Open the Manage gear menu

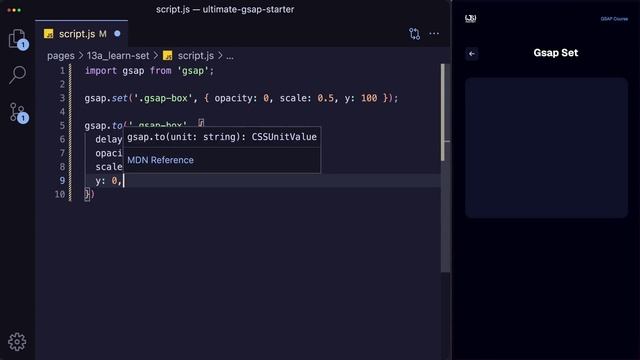pyautogui.click(x=17, y=341)
